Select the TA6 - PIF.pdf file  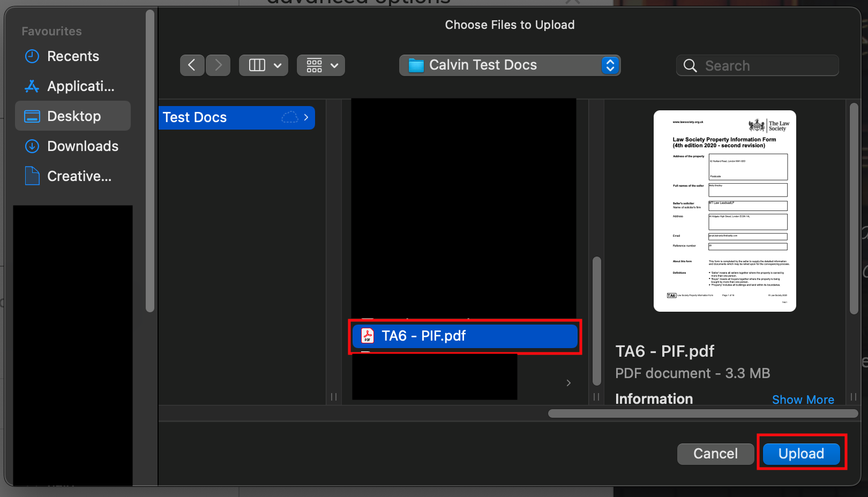point(464,336)
